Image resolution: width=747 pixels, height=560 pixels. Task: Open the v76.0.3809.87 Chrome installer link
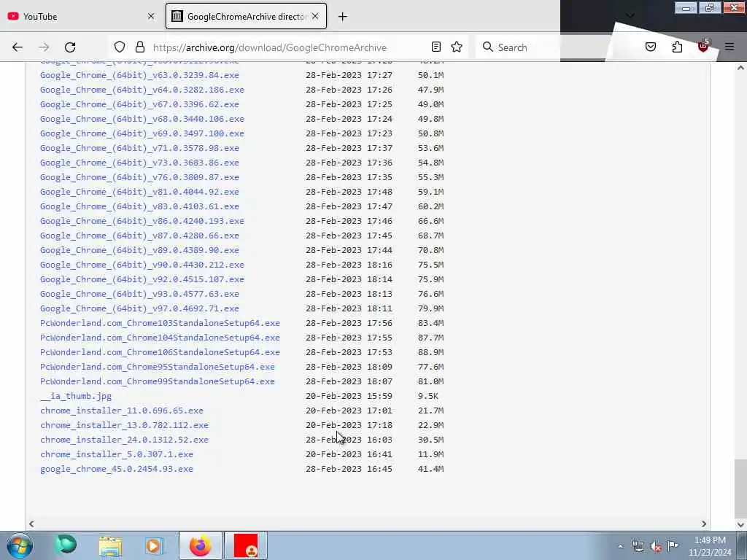click(x=139, y=177)
